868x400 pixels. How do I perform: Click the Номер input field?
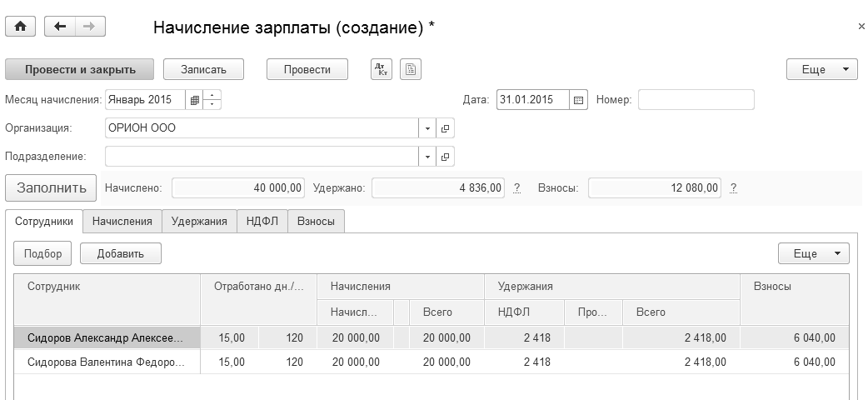[x=696, y=100]
